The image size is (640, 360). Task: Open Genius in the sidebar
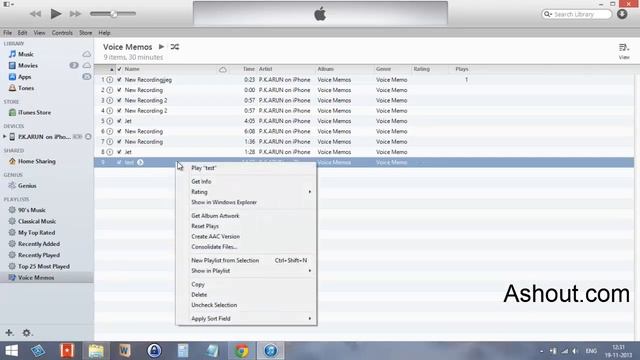pyautogui.click(x=27, y=185)
